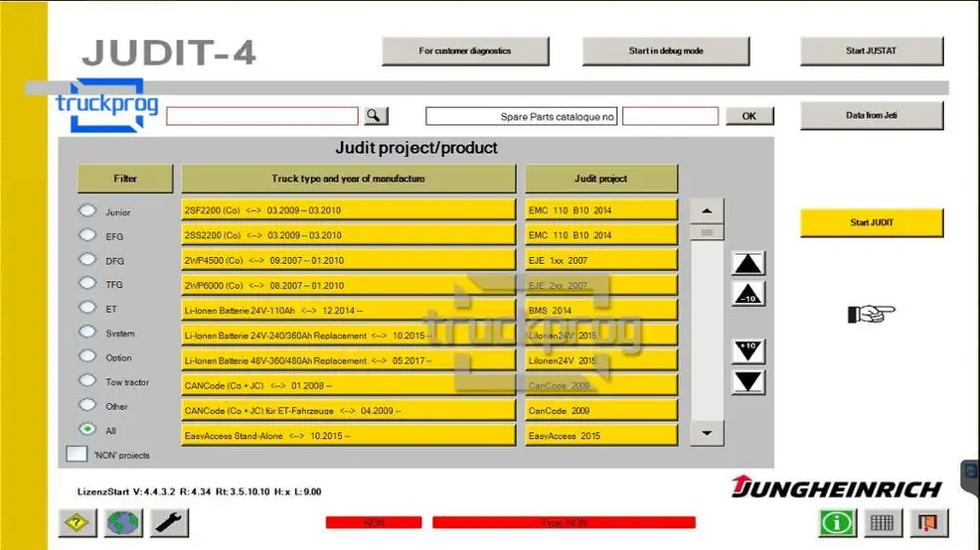This screenshot has height=550, width=980.
Task: Click the magnifier search icon
Action: point(375,116)
